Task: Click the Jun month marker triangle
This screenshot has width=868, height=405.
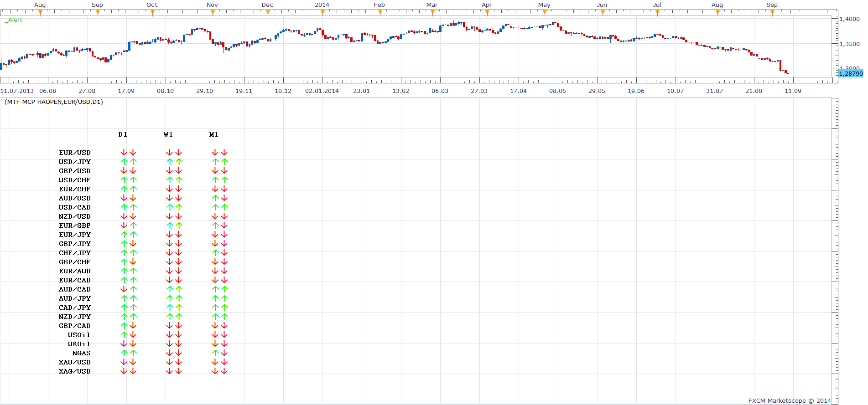Action: point(603,12)
